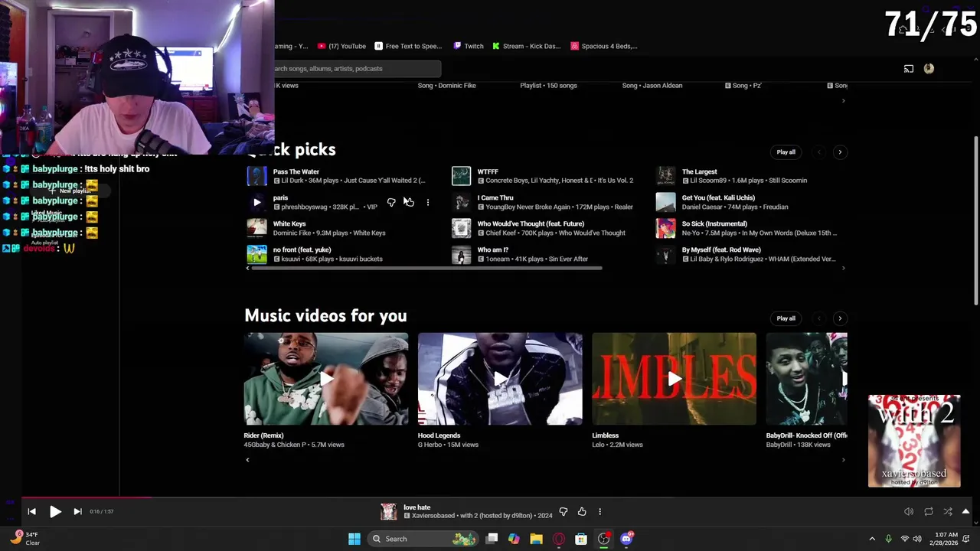Open Microsoft Store from the taskbar
Viewport: 980px width, 551px height.
pyautogui.click(x=581, y=539)
